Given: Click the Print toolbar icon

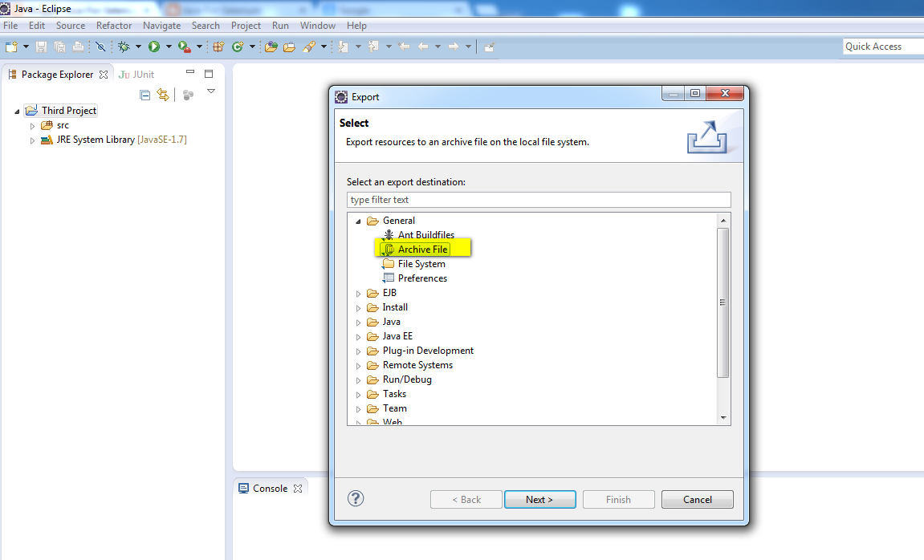Looking at the screenshot, I should click(77, 46).
